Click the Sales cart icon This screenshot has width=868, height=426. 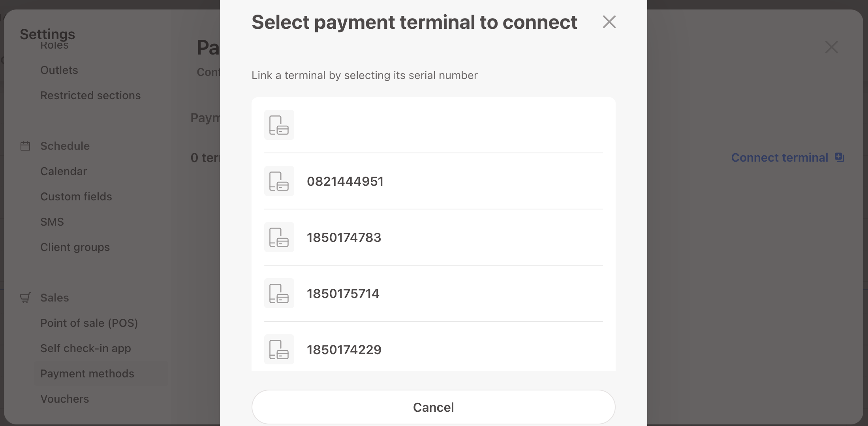point(25,298)
